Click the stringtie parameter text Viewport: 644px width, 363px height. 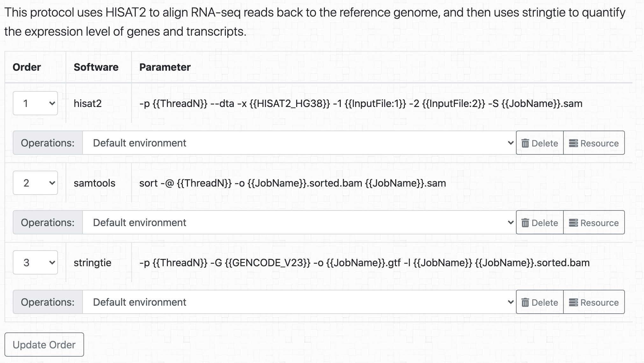point(364,263)
